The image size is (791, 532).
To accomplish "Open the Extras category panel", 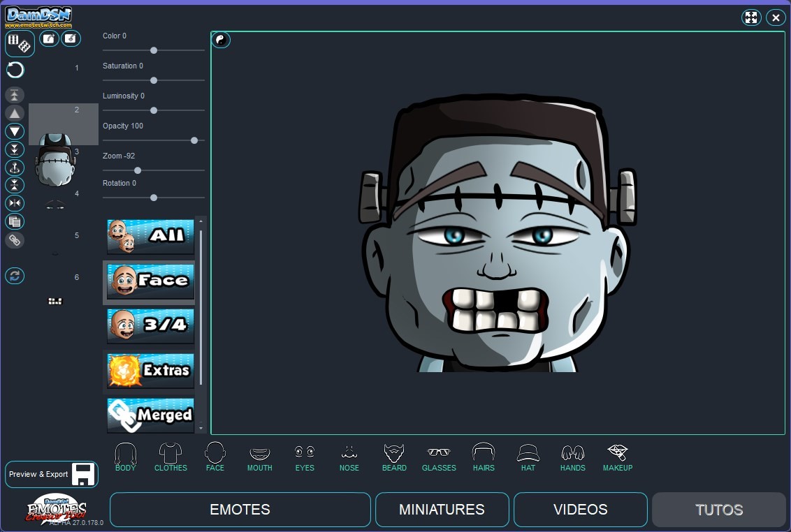I will [x=150, y=371].
